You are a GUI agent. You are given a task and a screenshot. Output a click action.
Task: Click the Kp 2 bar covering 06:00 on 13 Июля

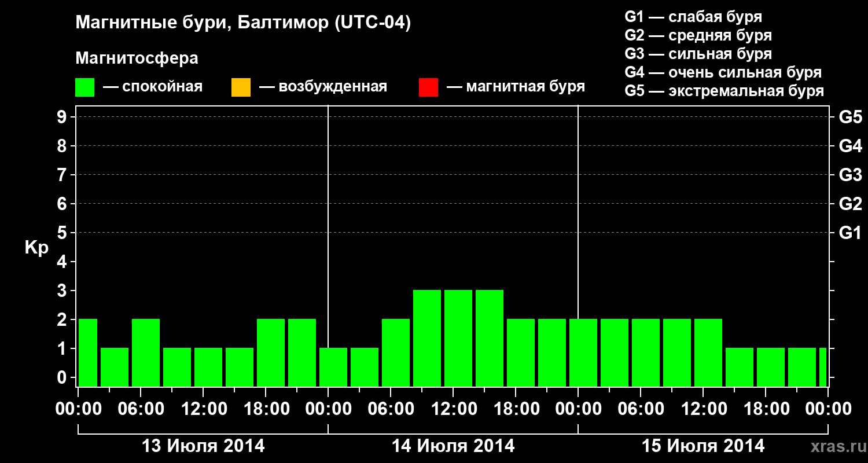click(146, 352)
